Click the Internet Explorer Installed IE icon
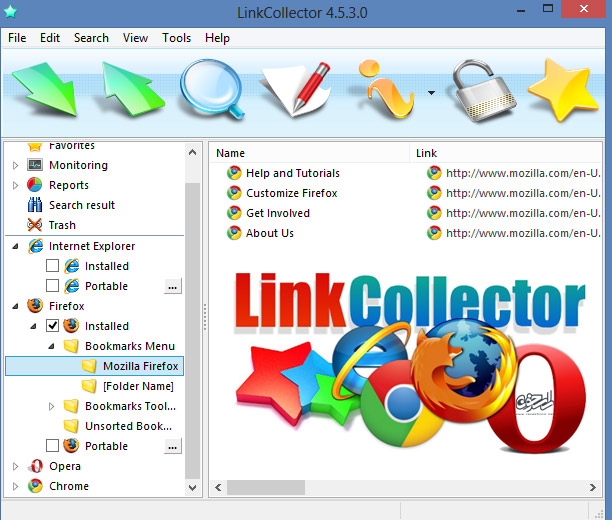This screenshot has height=520, width=612. coord(72,266)
